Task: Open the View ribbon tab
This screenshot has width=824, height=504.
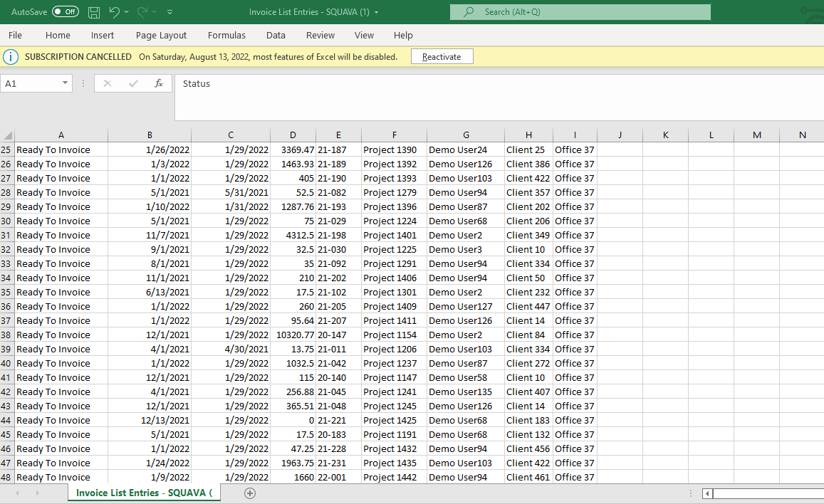Action: pyautogui.click(x=364, y=35)
